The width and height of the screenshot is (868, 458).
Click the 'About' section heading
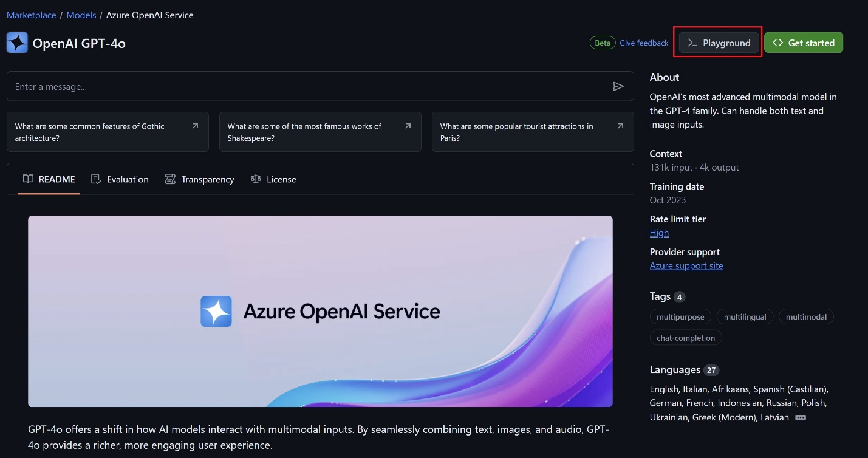pyautogui.click(x=665, y=77)
